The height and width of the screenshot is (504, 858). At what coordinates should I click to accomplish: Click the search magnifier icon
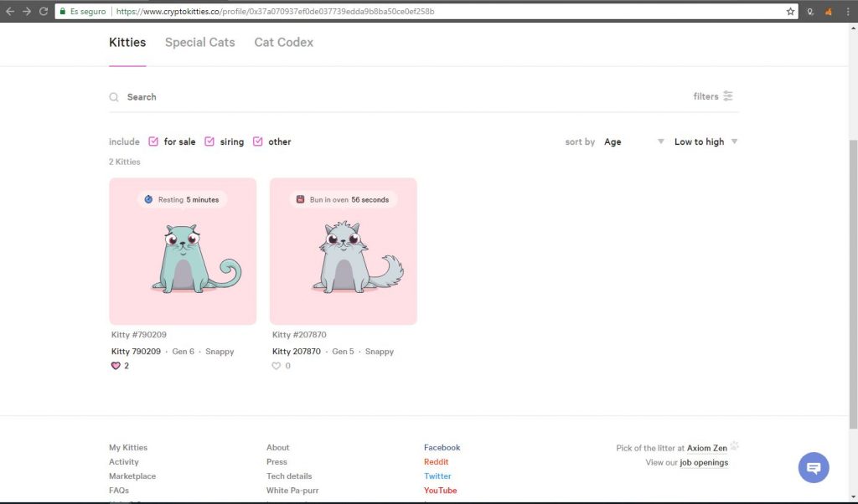pos(114,97)
